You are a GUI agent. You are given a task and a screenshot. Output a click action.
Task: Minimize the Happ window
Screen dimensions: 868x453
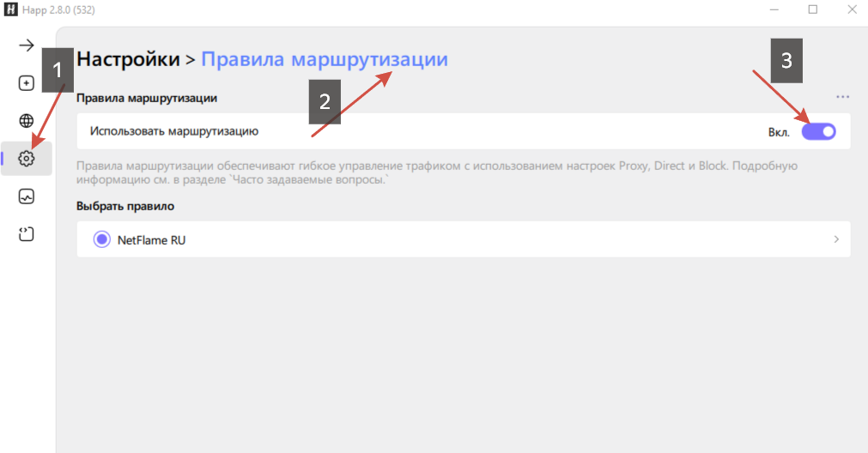pos(774,9)
